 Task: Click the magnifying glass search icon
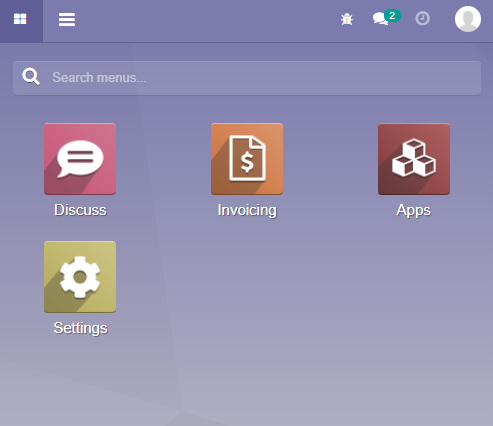(31, 77)
